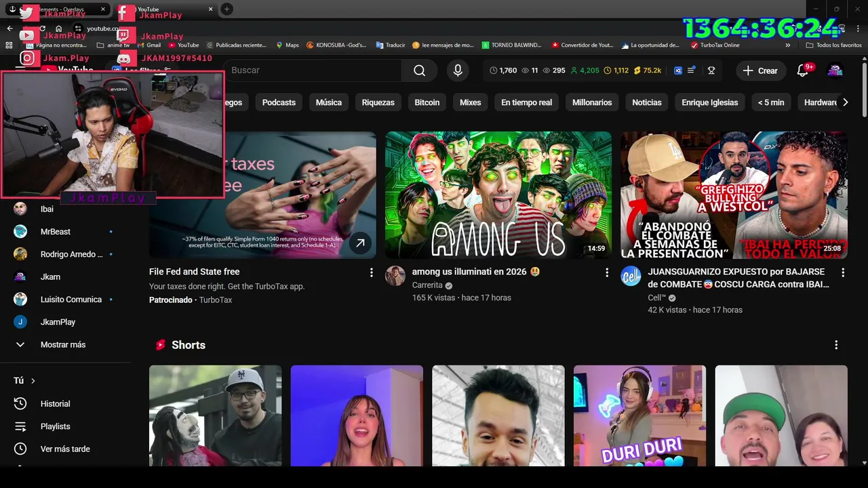Select the Podcasts filter chip
The width and height of the screenshot is (868, 488).
(x=279, y=102)
